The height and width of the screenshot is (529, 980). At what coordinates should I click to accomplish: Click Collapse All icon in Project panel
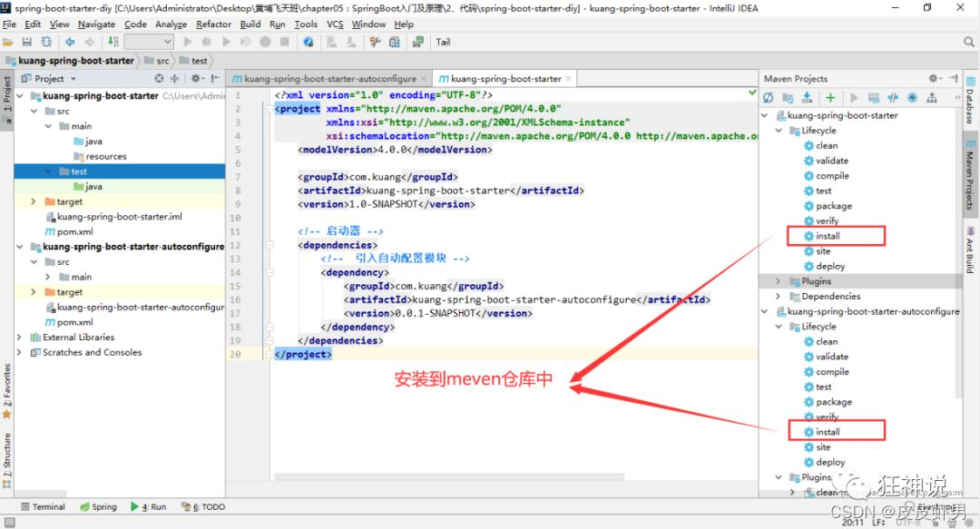click(174, 79)
